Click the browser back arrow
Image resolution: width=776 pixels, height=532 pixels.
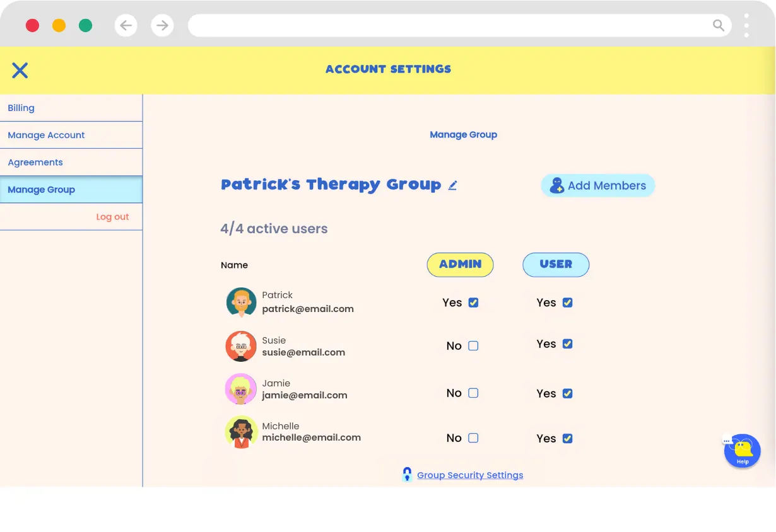click(126, 25)
